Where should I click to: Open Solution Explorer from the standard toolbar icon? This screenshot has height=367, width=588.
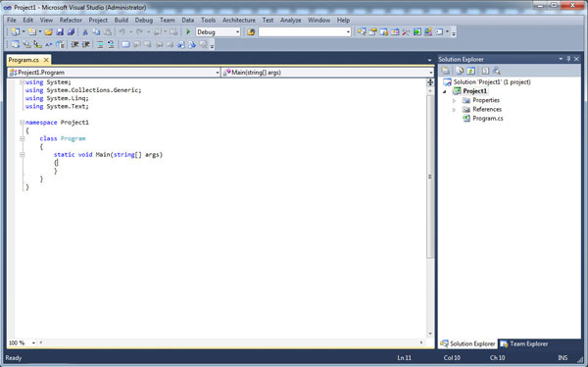coord(362,32)
